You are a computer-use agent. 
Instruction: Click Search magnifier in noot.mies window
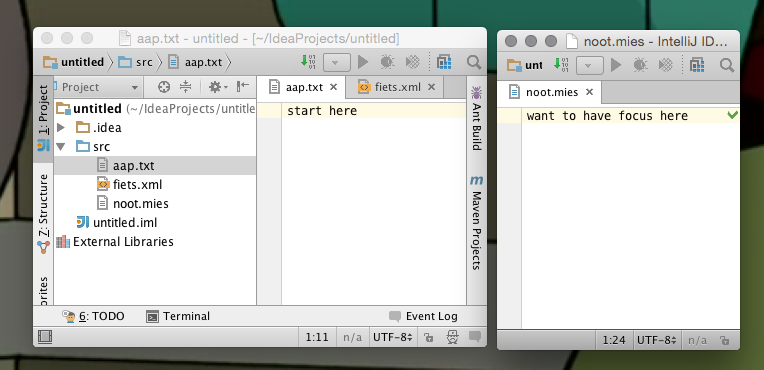pos(726,64)
